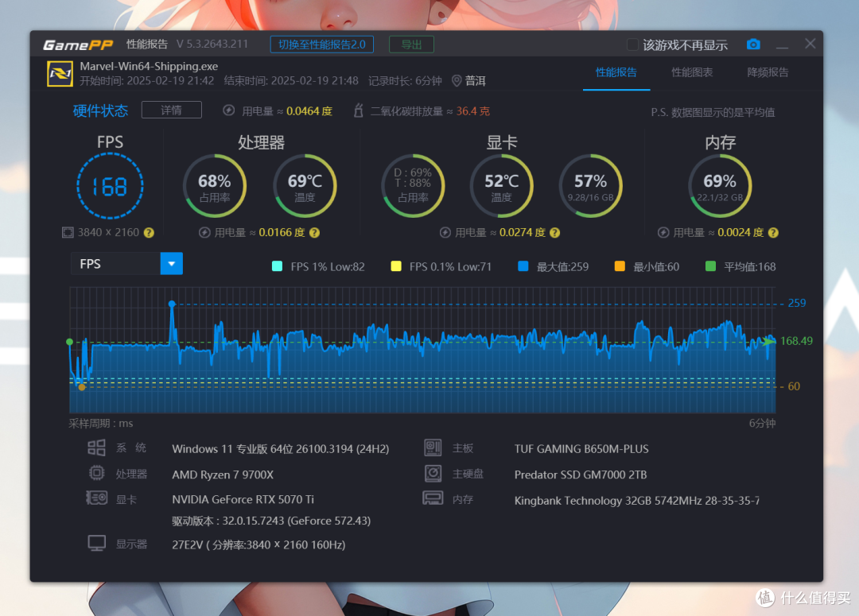
Task: Click Windows 11 专业版 system text
Action: pyautogui.click(x=281, y=449)
